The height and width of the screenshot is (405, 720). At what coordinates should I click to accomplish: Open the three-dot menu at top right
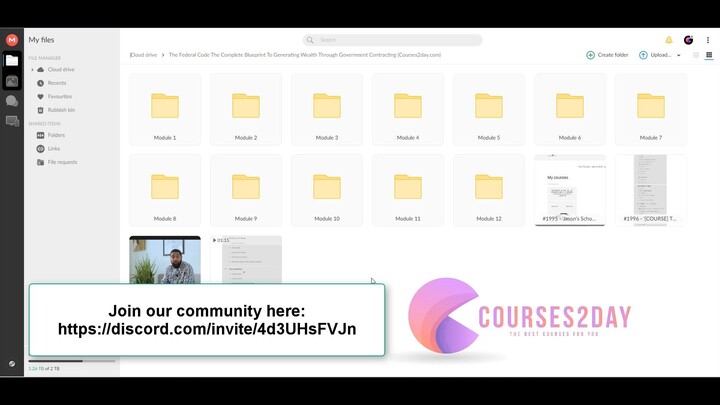[x=706, y=40]
